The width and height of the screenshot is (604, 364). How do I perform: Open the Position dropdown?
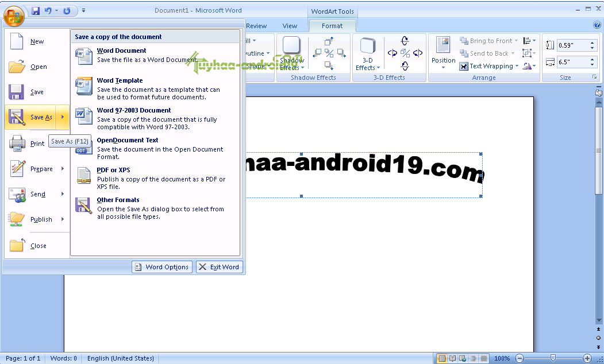point(443,53)
